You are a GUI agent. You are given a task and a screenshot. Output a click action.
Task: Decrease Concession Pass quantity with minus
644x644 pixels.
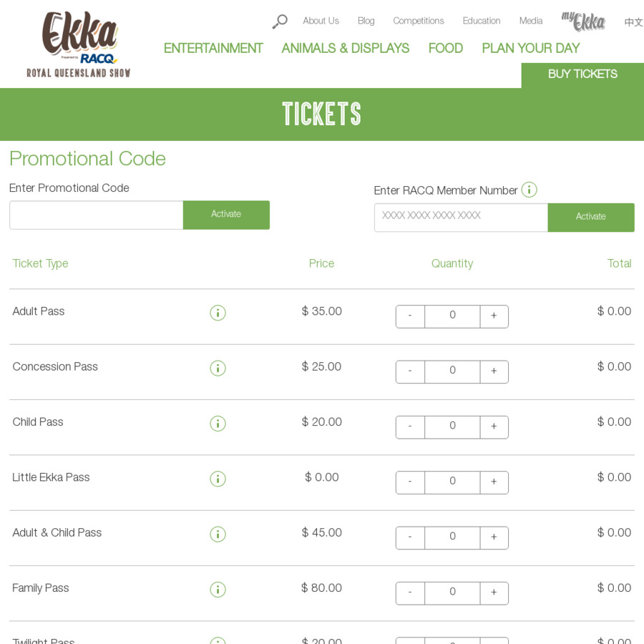tap(410, 371)
